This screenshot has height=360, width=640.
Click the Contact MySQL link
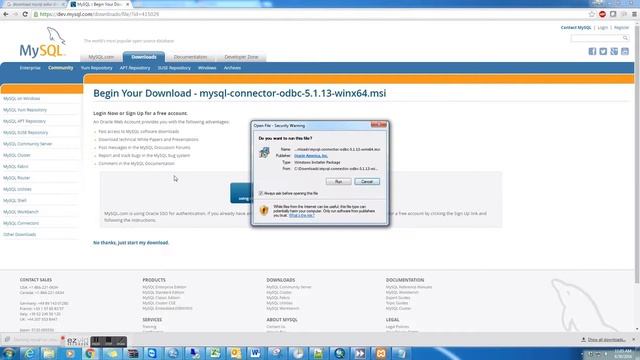(576, 28)
